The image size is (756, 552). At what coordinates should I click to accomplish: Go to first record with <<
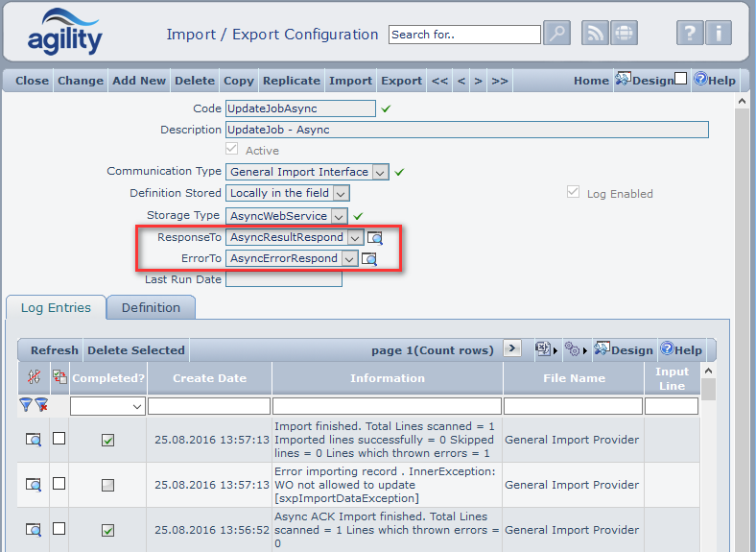pyautogui.click(x=439, y=81)
